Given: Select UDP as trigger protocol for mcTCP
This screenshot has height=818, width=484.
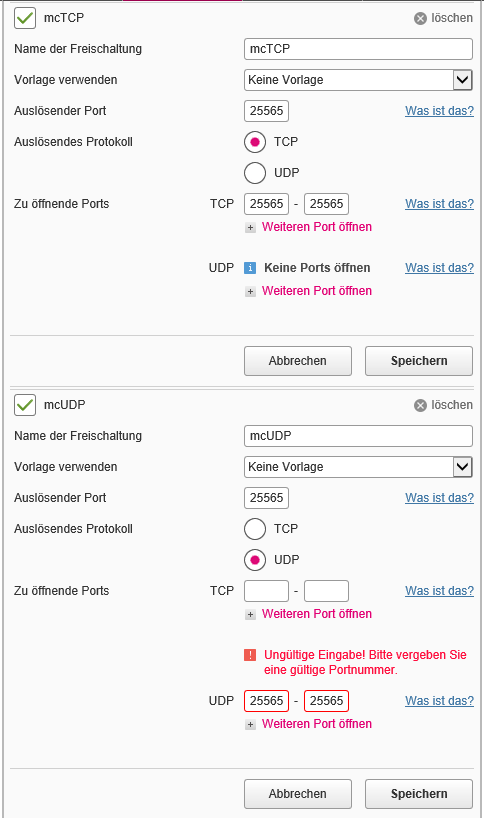Looking at the screenshot, I should point(255,173).
